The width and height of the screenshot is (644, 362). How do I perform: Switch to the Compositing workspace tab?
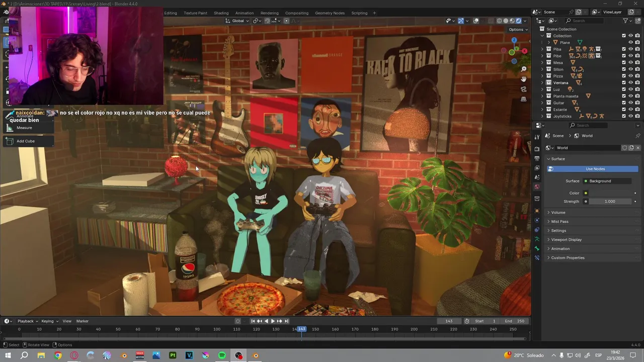coord(297,13)
